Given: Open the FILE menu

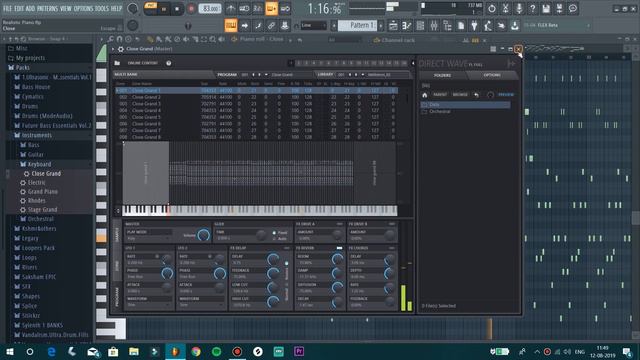Looking at the screenshot, I should tap(8, 8).
